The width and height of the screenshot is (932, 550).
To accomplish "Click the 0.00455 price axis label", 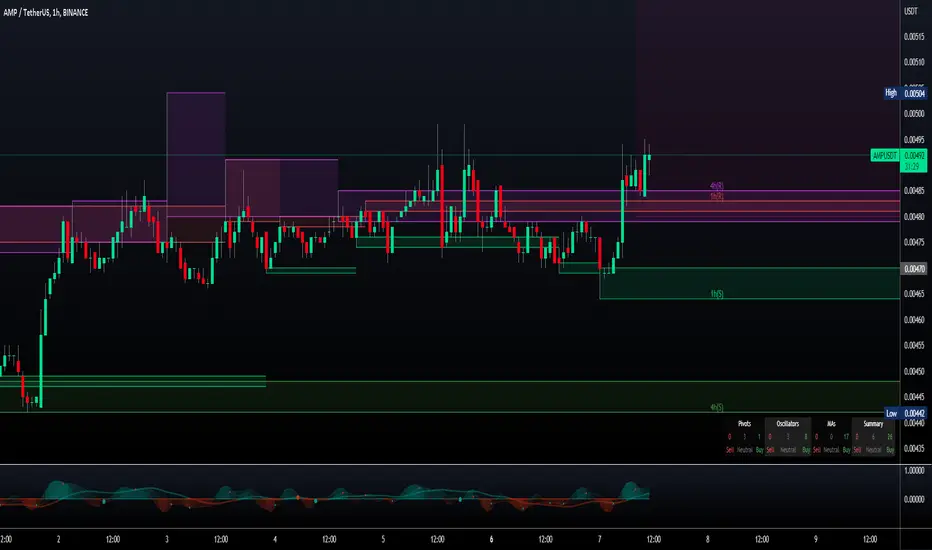I will pos(914,345).
